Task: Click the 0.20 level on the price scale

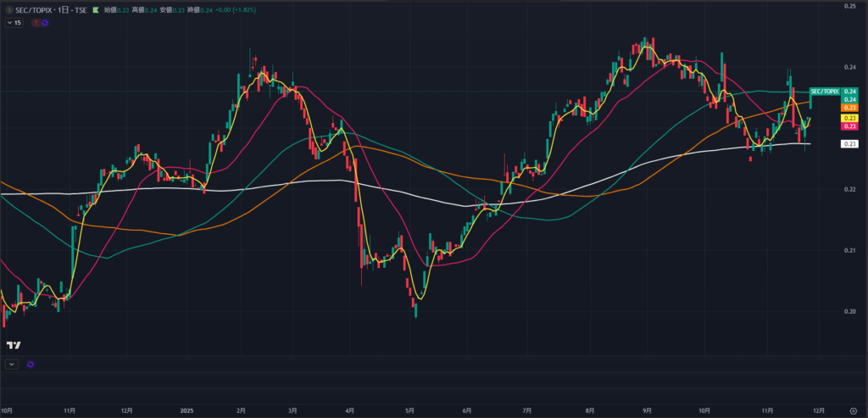Action: [849, 311]
